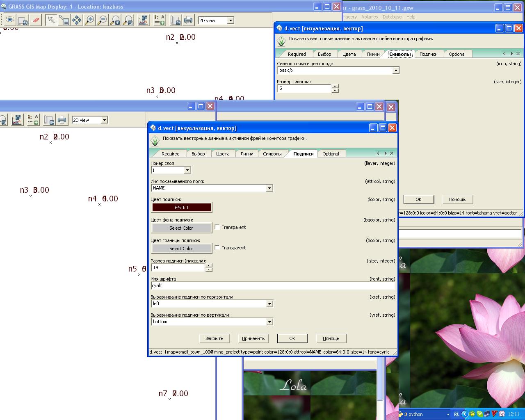Enable Transparent for label border color

(x=217, y=247)
